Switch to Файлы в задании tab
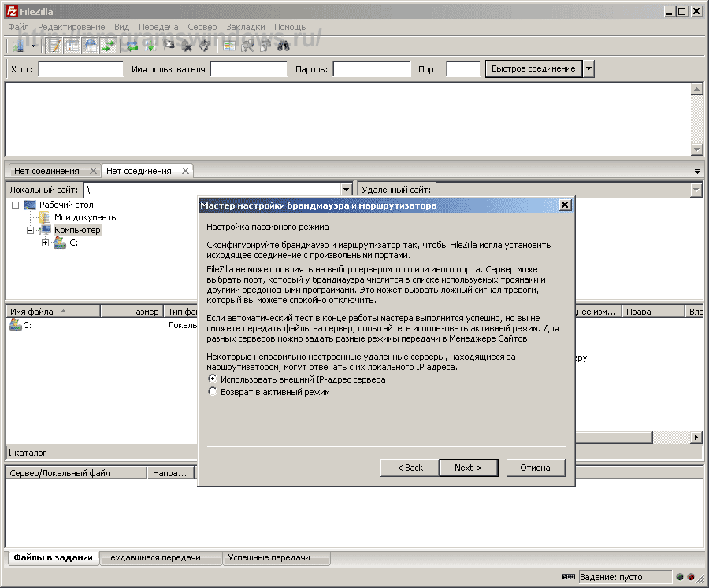The height and width of the screenshot is (588, 709). click(53, 558)
